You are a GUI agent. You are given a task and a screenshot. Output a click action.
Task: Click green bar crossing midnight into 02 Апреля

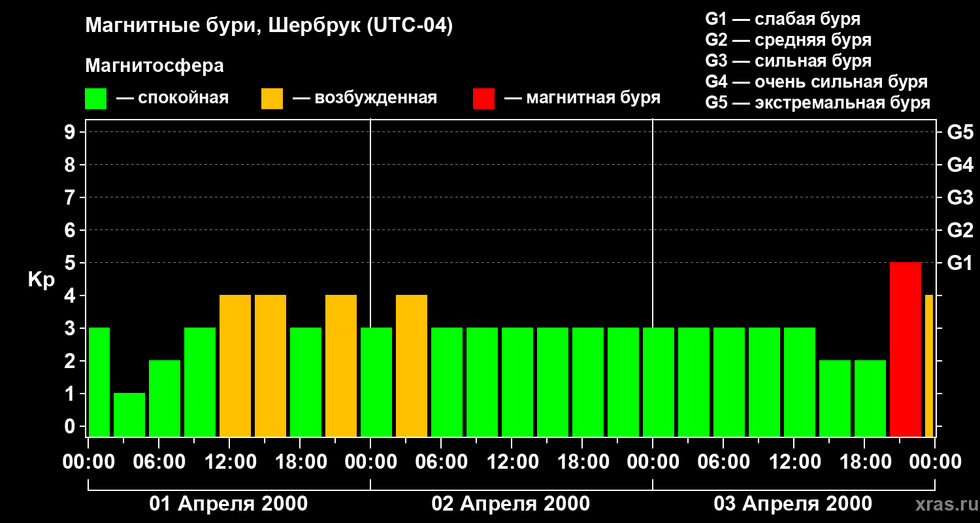click(x=376, y=382)
